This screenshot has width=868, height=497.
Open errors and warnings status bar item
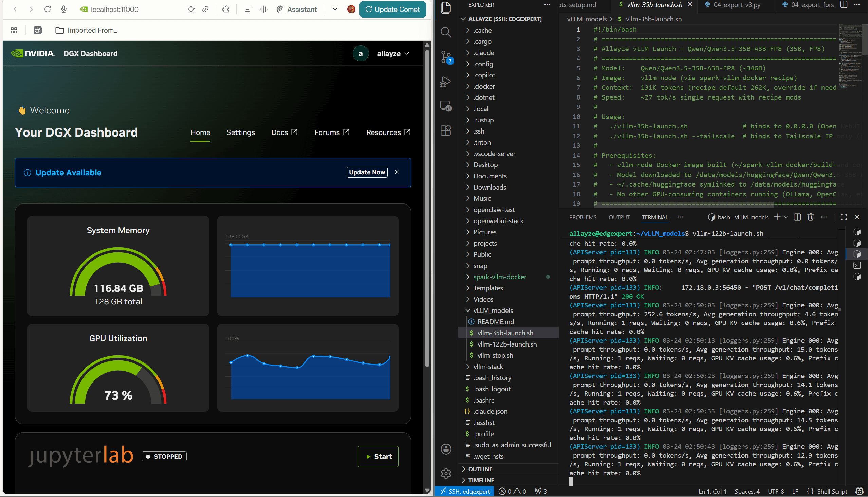[512, 492]
